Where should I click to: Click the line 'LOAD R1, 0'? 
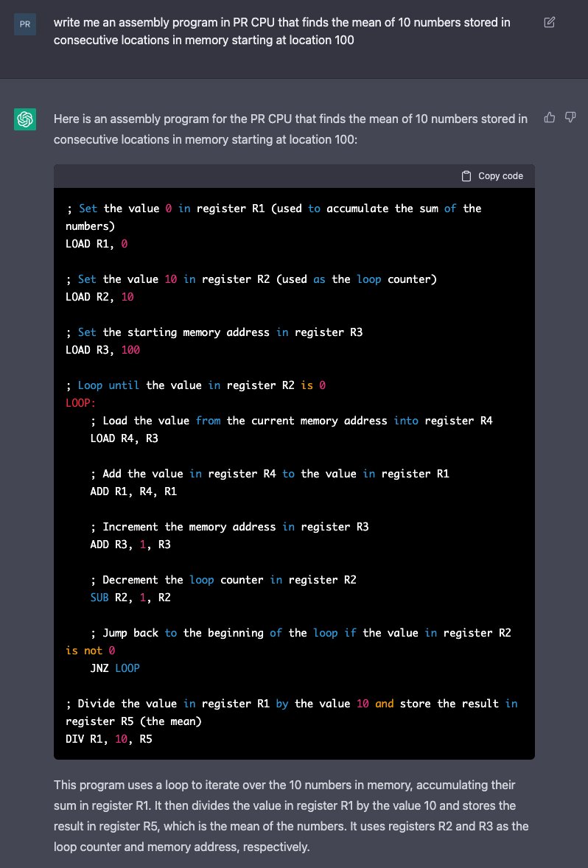[97, 244]
